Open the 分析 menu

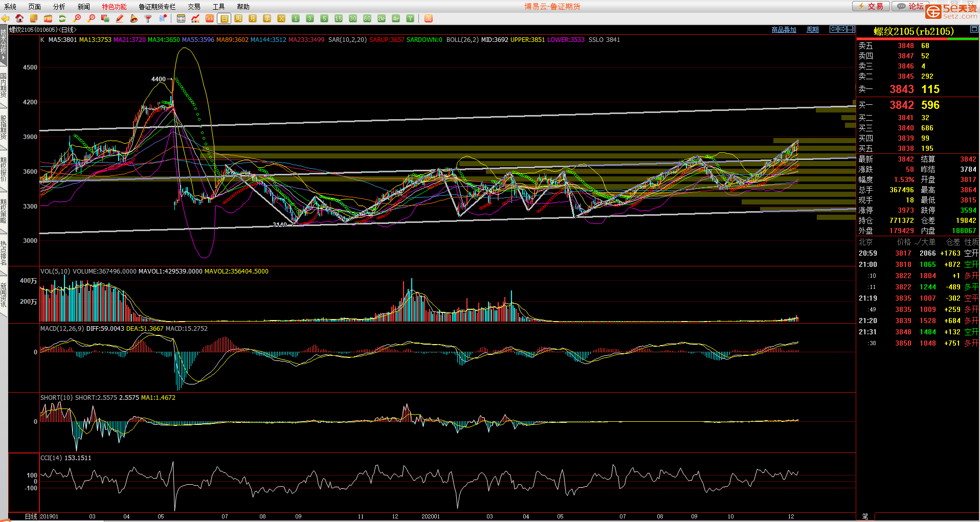click(x=59, y=7)
